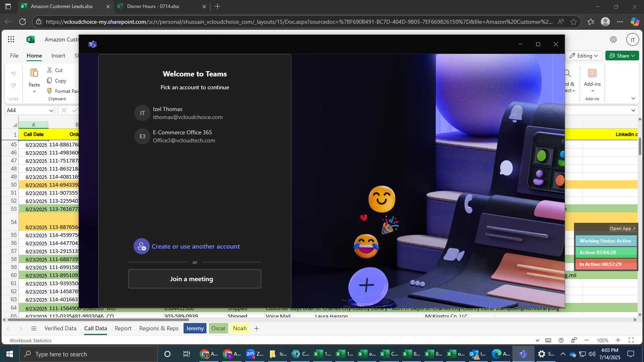Collapse the ribbon with the chevron arrow
644x362 pixels.
(633, 99)
